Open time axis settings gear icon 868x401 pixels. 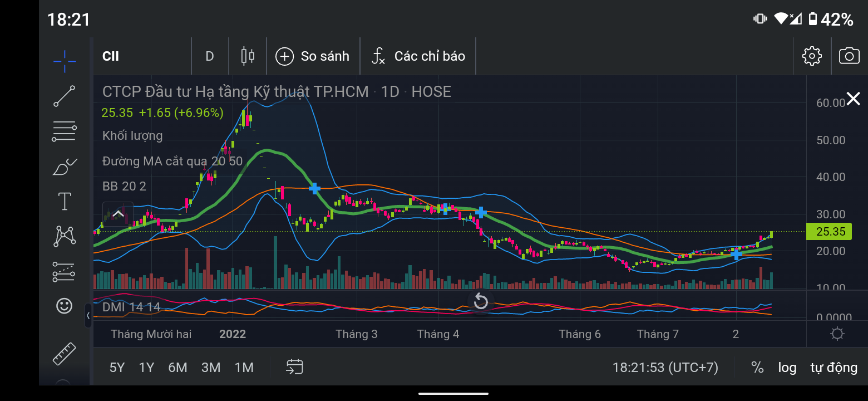(x=837, y=334)
